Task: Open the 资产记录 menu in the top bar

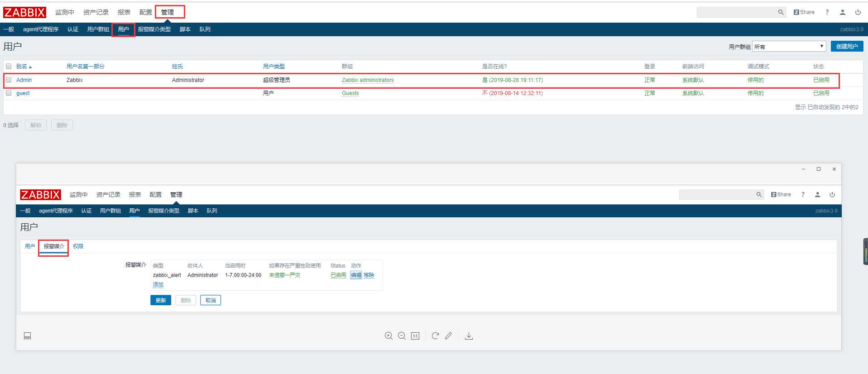Action: click(96, 12)
